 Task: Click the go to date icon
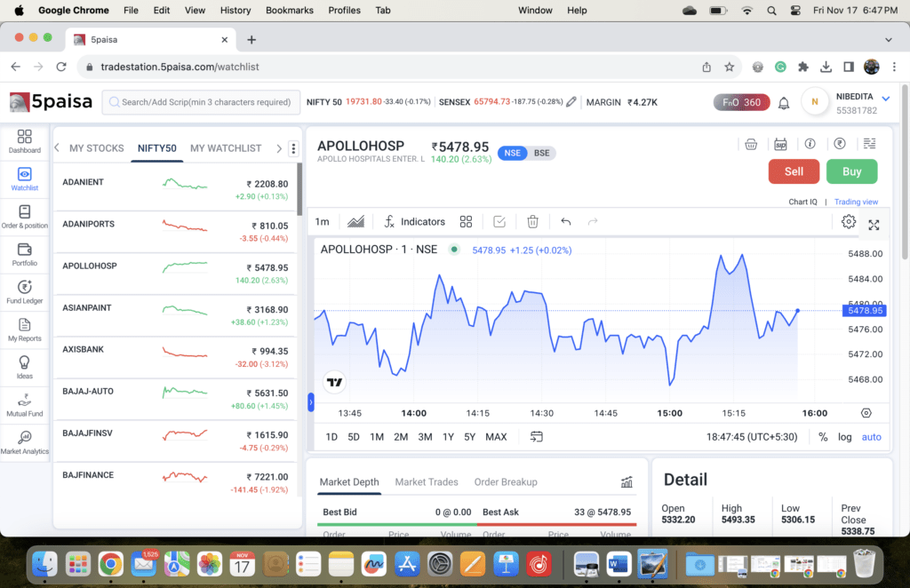[536, 437]
